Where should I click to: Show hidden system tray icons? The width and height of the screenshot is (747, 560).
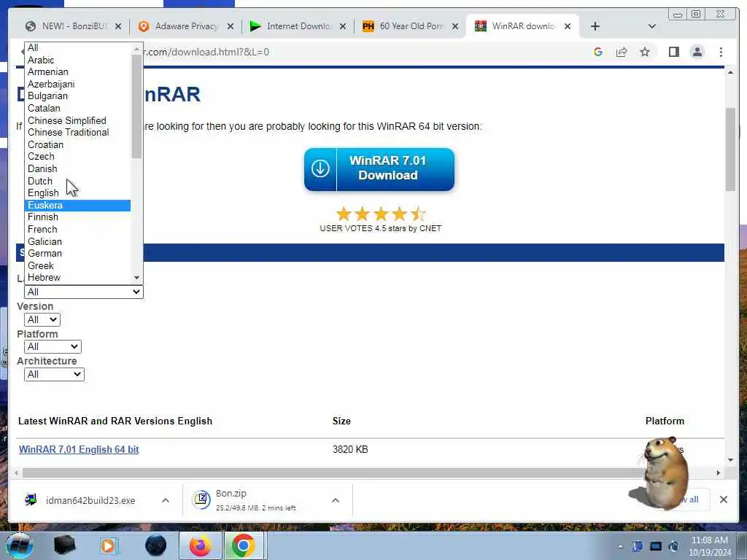point(620,546)
